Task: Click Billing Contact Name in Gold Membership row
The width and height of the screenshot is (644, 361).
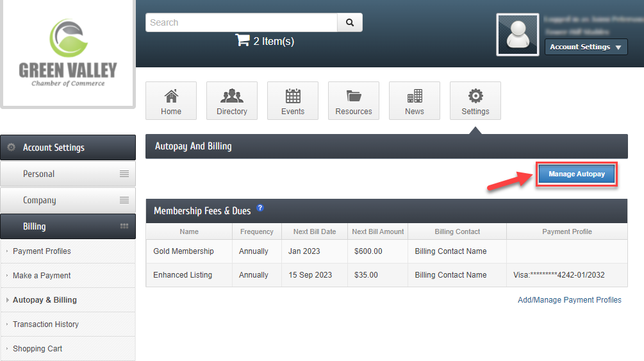Action: tap(450, 251)
